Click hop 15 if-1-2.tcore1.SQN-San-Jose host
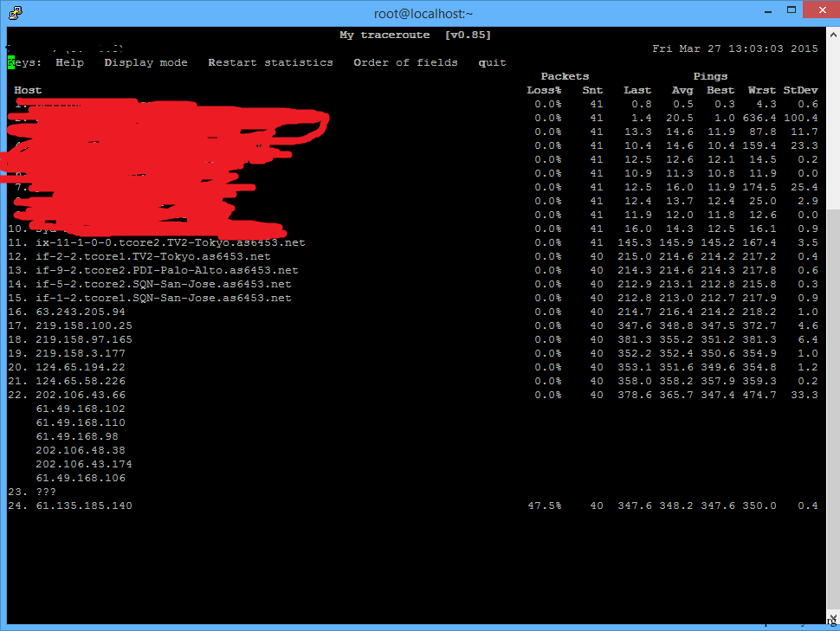The image size is (840, 631). pyautogui.click(x=164, y=299)
